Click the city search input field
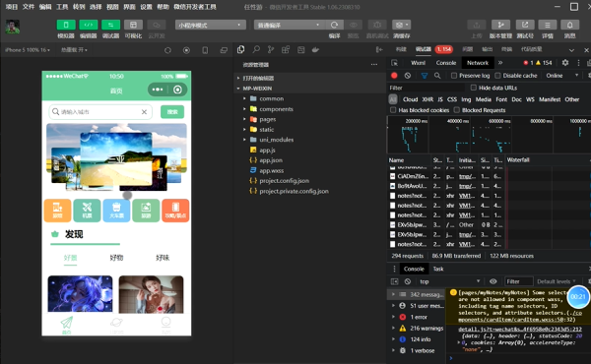This screenshot has height=364, width=591. point(100,112)
